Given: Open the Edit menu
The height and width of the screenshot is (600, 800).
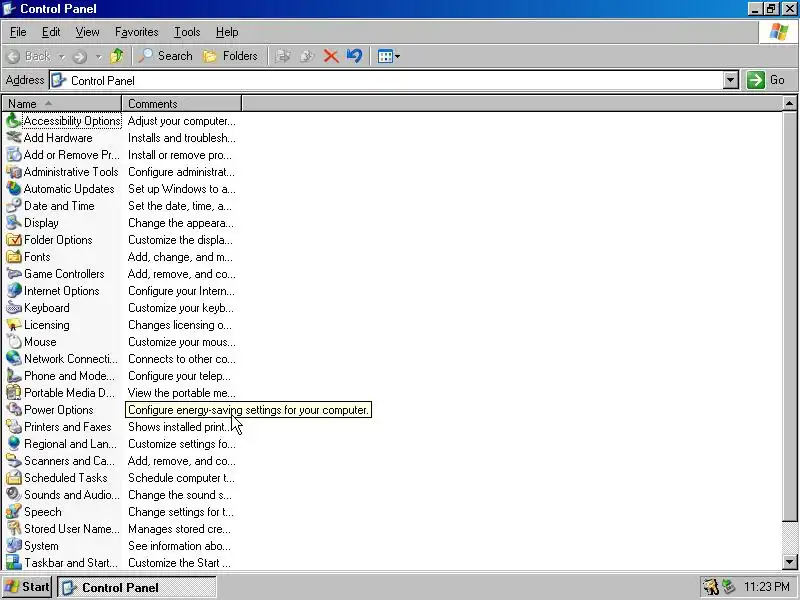Looking at the screenshot, I should pos(51,32).
